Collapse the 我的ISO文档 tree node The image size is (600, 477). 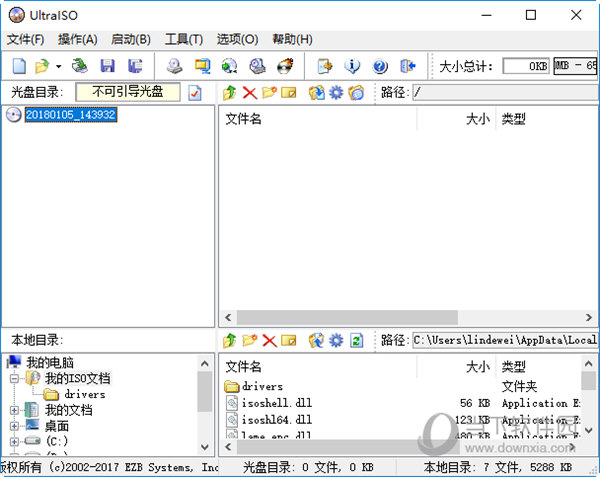(14, 378)
